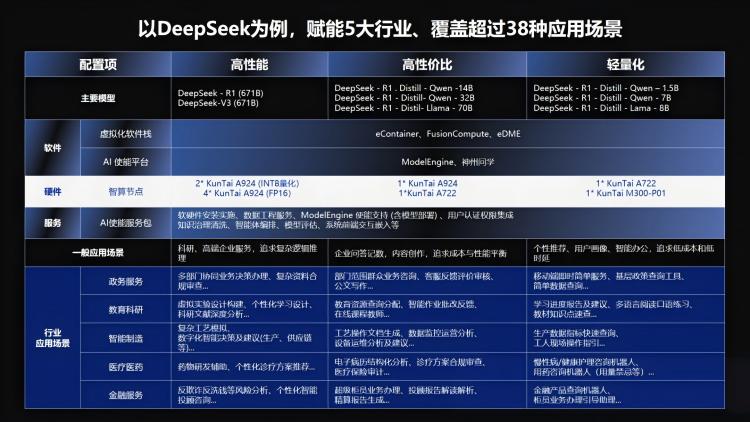Image resolution: width=750 pixels, height=422 pixels.
Task: Select the 轻量化 column header
Action: (625, 65)
